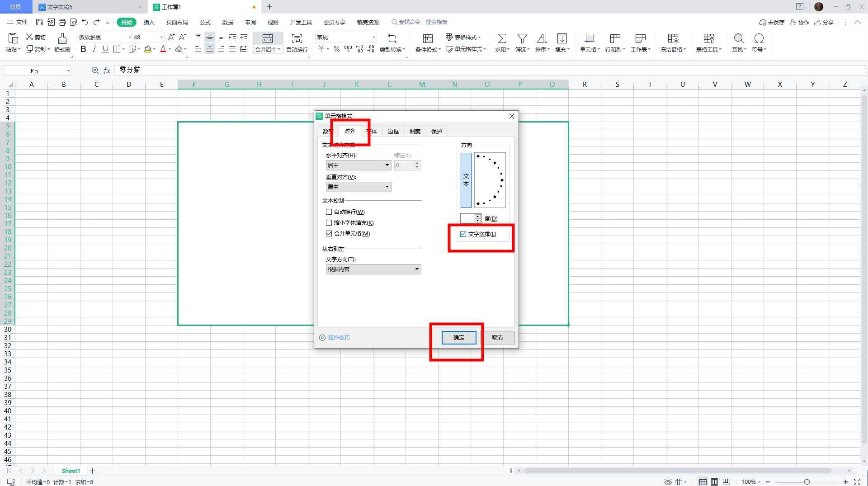This screenshot has width=868, height=486.
Task: Switch to the 边框 tab
Action: 393,131
